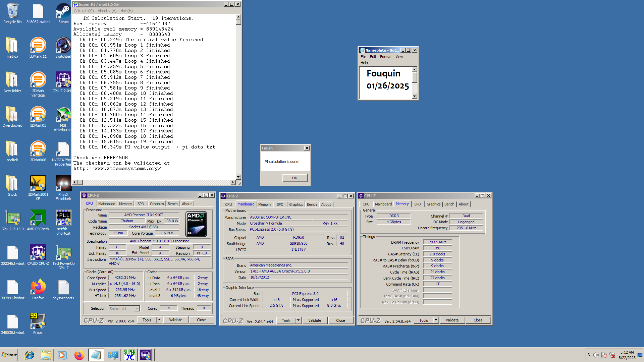Open the CPUID CPU-Z desktop icon
The height and width of the screenshot is (362, 644).
coord(38,255)
